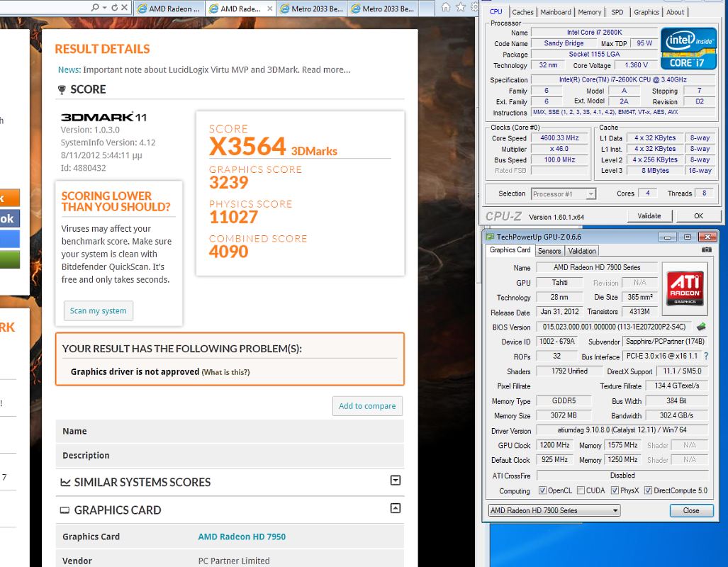
Task: Click the OK button in CPU-Z
Action: point(698,216)
